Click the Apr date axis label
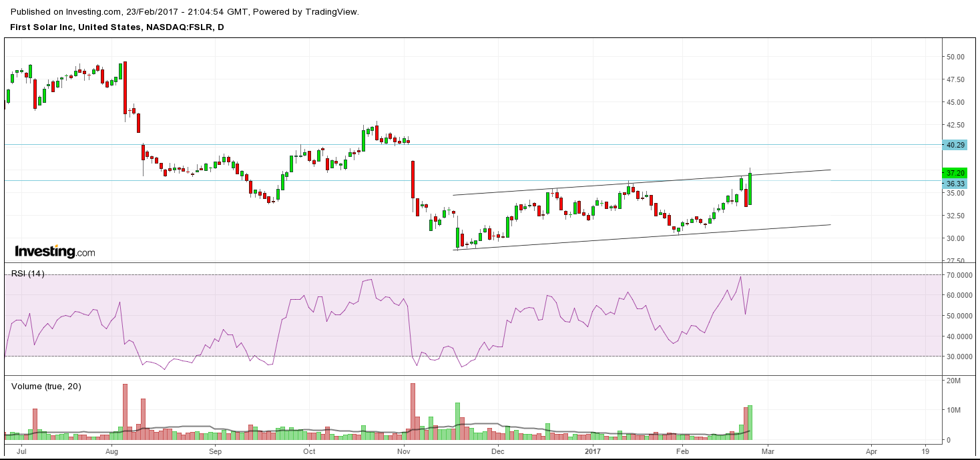980x460 pixels. point(871,452)
